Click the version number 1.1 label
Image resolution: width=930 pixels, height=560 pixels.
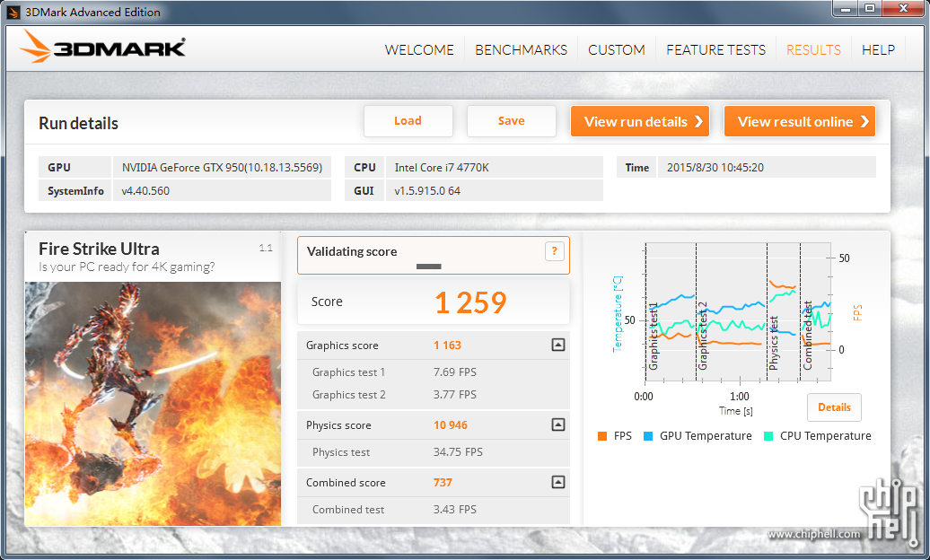pyautogui.click(x=266, y=248)
